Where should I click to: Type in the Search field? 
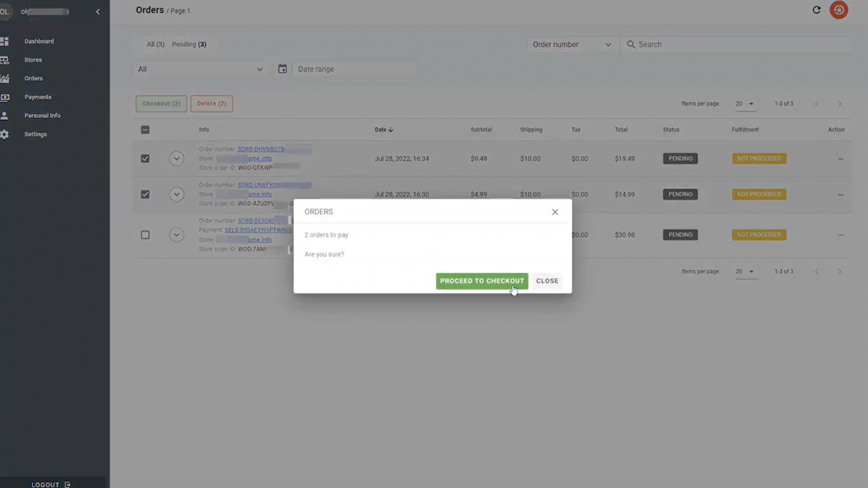click(x=706, y=44)
